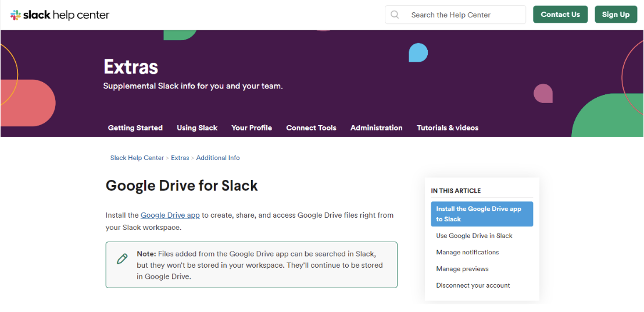Click the Google Drive for Slack heading
Image resolution: width=644 pixels, height=312 pixels.
[181, 186]
